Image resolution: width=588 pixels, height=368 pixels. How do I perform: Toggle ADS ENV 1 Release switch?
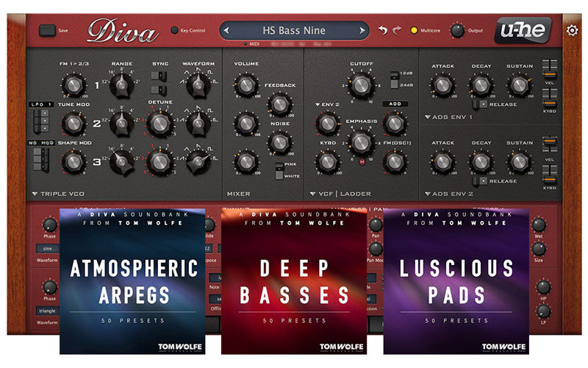point(480,105)
